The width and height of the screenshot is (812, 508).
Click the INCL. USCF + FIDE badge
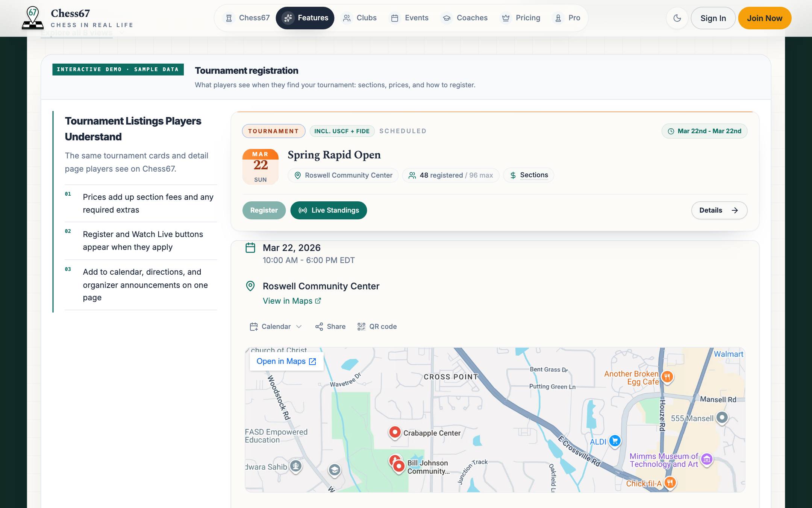click(x=342, y=131)
